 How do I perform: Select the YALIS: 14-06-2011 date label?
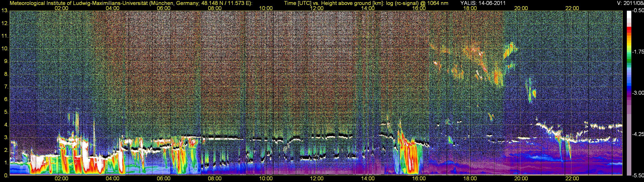click(483, 3)
